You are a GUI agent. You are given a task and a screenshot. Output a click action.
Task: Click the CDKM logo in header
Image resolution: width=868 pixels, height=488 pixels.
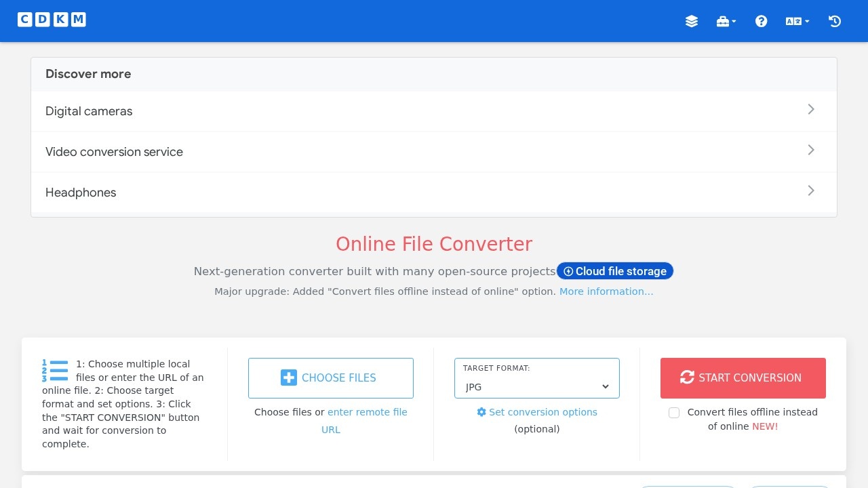coord(52,20)
